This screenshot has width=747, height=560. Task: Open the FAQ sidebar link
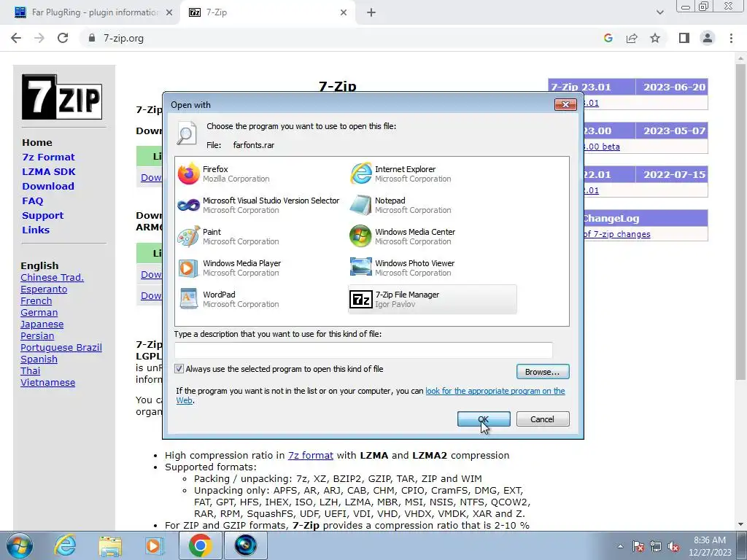(x=32, y=201)
